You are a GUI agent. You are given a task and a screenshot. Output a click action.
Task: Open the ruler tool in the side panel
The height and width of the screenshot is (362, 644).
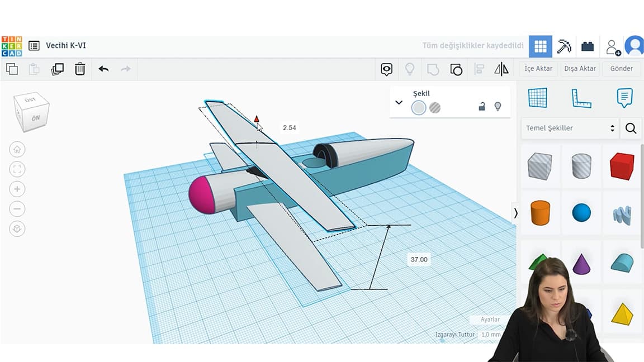click(581, 98)
